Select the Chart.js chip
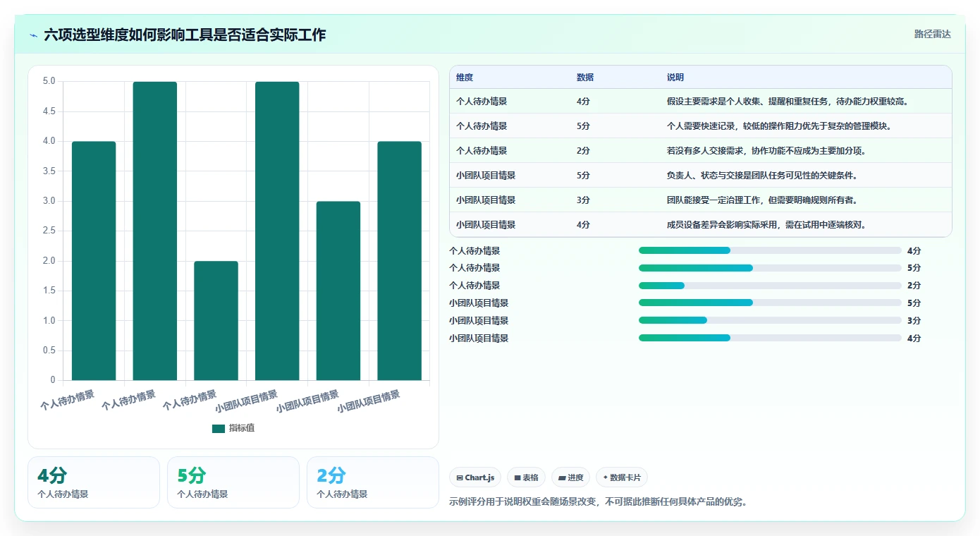Viewport: 980px width, 536px height. click(475, 477)
